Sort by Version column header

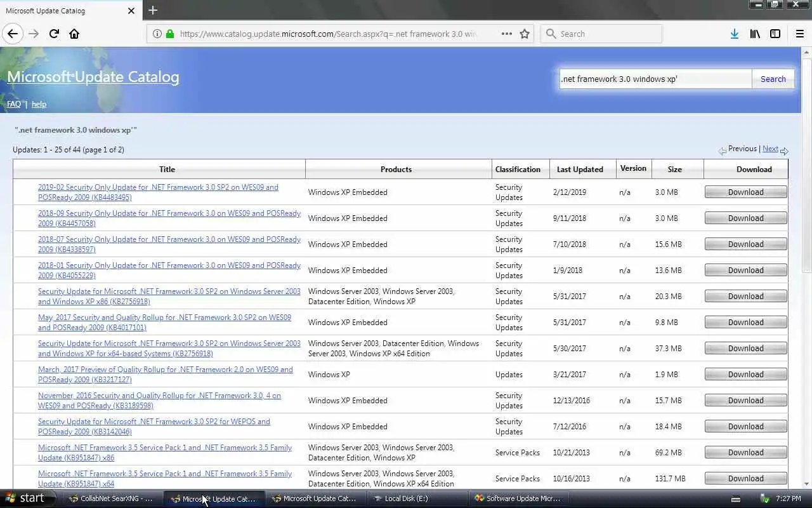(x=633, y=168)
